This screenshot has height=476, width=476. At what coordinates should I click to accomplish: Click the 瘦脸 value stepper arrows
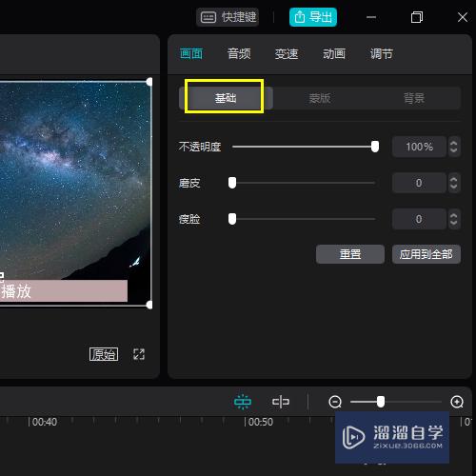point(454,219)
